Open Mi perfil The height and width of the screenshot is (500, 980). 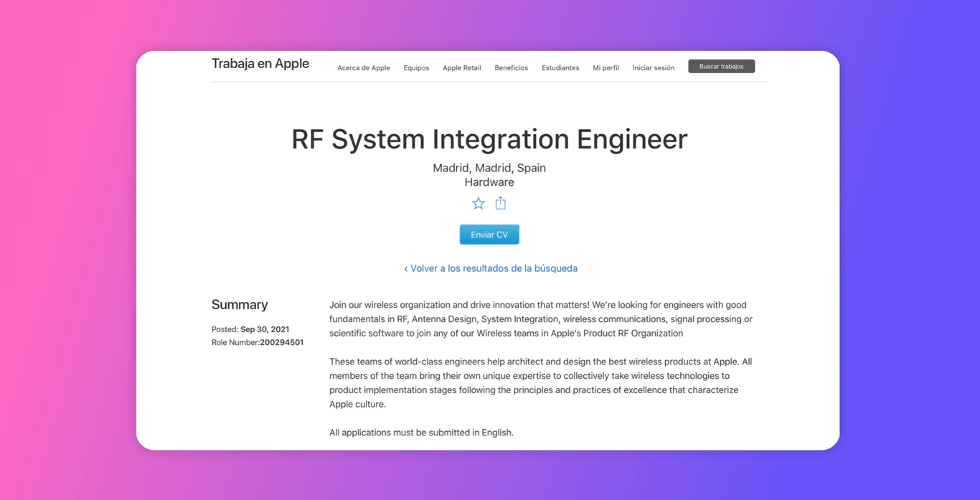coord(606,67)
